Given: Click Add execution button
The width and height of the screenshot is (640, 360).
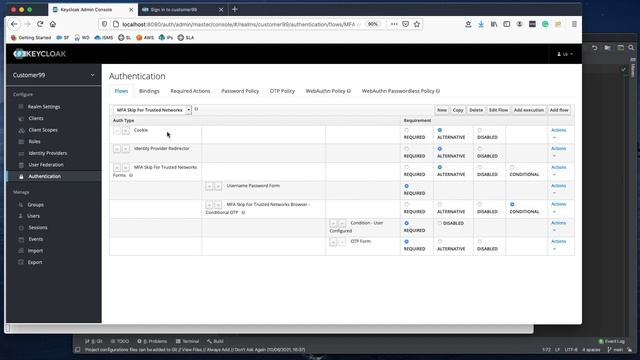Looking at the screenshot, I should click(x=529, y=110).
